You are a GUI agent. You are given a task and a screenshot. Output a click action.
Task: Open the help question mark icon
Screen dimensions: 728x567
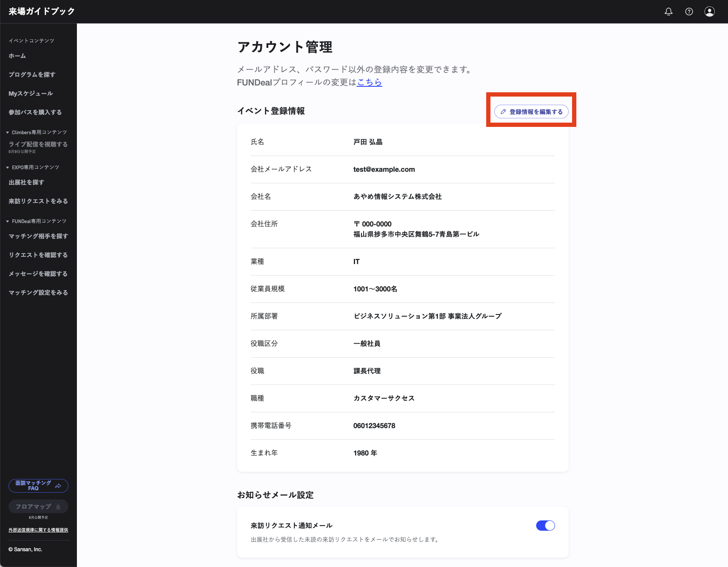tap(689, 12)
